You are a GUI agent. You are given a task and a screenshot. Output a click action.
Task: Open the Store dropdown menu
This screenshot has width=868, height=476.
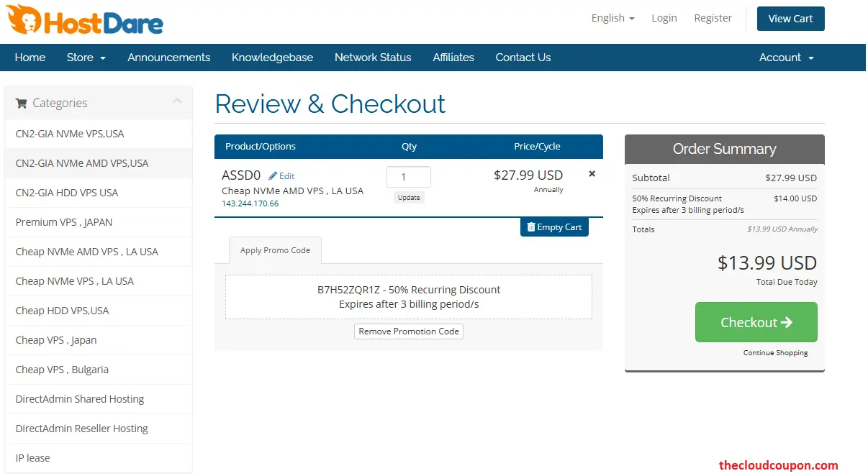(86, 57)
